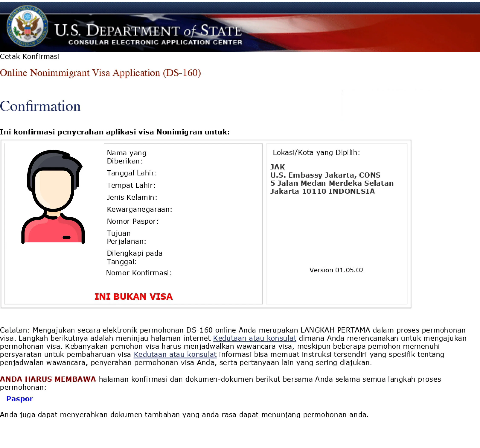
Task: Click the INI BUKAN VISA warning
Action: point(134,297)
